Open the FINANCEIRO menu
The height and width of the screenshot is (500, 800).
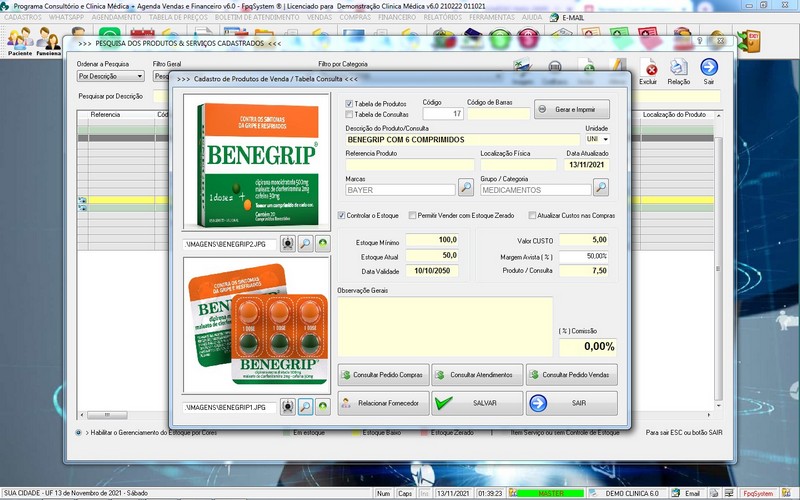pos(397,17)
